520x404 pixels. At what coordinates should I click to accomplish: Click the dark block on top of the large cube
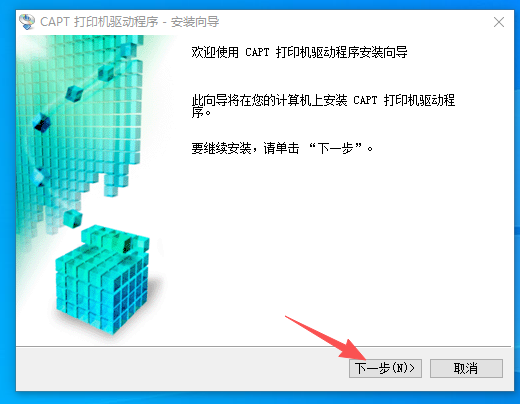coord(127,244)
